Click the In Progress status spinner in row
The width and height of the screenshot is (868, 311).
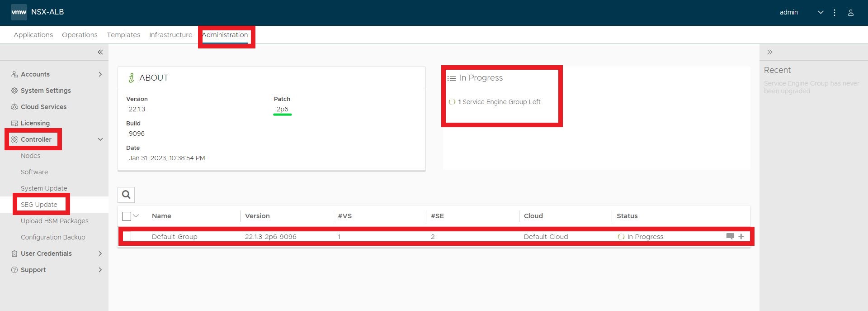621,237
